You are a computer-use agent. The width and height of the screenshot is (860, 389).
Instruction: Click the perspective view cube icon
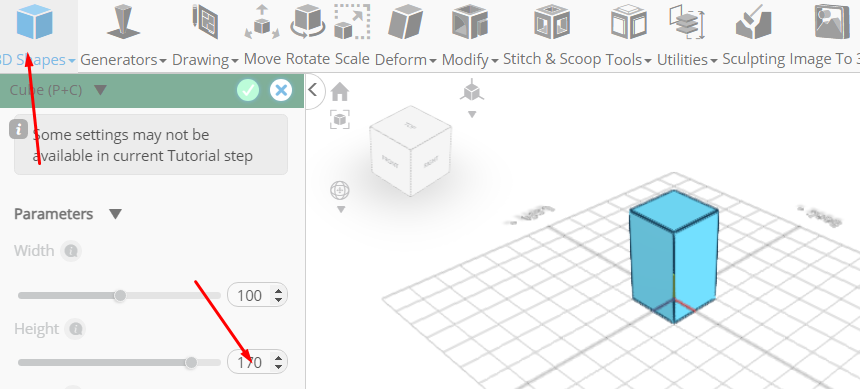pyautogui.click(x=472, y=90)
